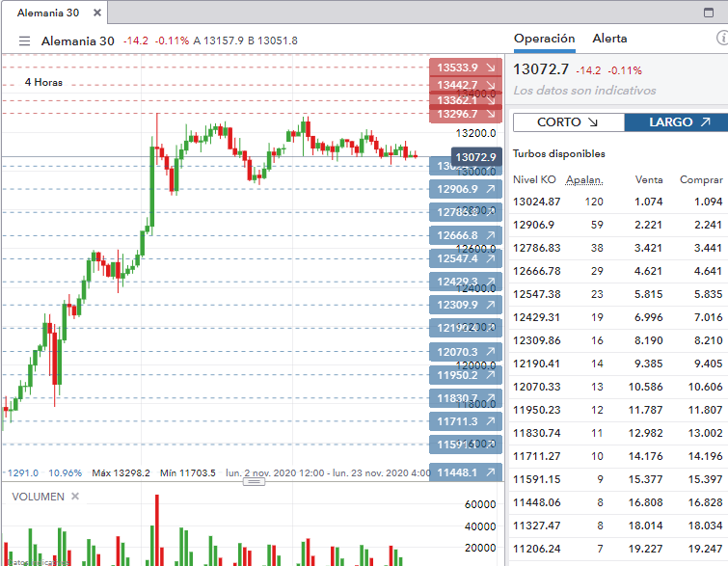Click the 13072.7 price in Operación panel
The image size is (728, 566).
pyautogui.click(x=541, y=69)
